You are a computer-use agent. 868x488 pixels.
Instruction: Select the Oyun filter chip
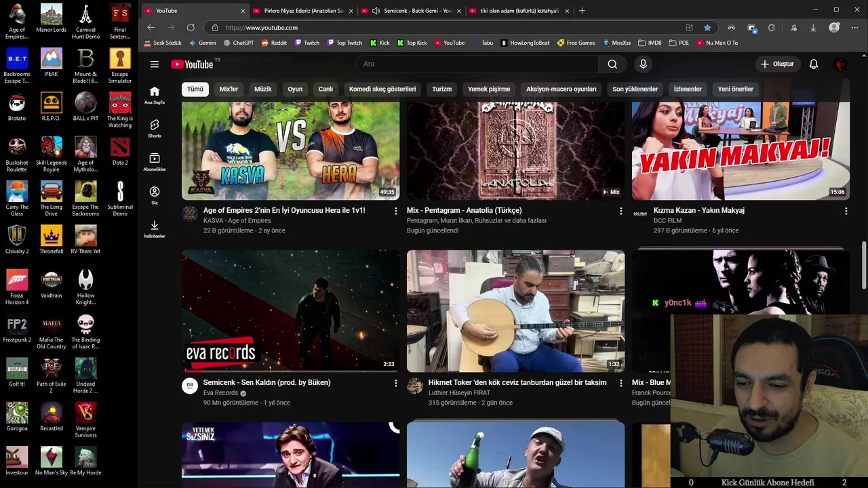pos(295,89)
